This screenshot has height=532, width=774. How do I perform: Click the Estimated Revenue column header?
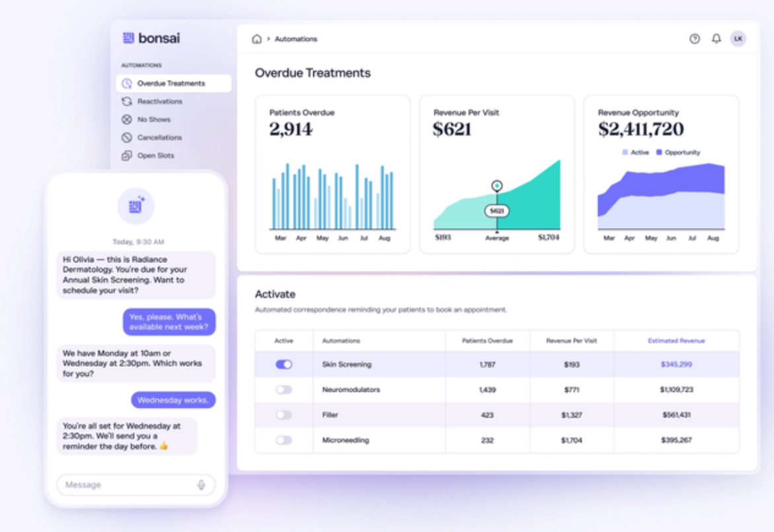pos(676,339)
